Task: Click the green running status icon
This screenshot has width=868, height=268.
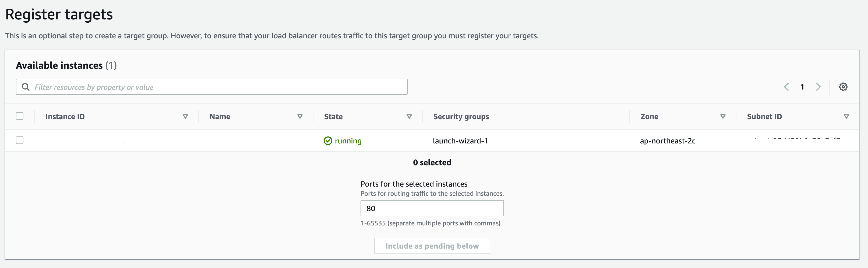Action: 327,141
